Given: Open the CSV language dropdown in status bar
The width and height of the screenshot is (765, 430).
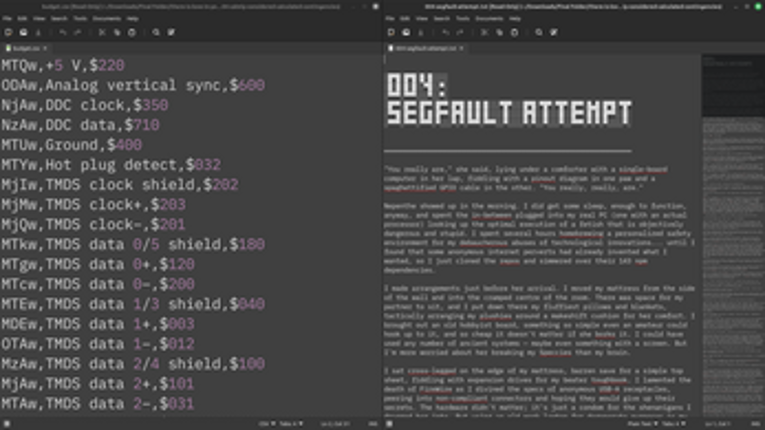Looking at the screenshot, I should point(263,424).
